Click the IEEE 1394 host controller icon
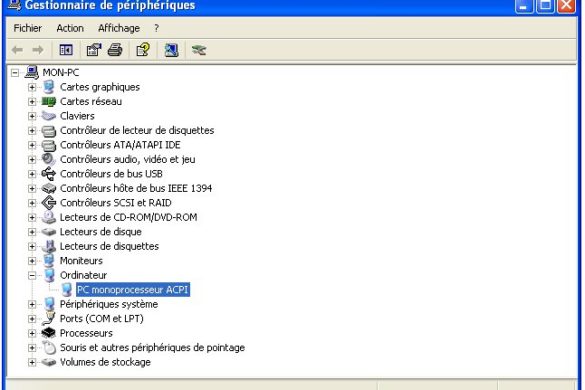The height and width of the screenshot is (390, 585). 49,188
